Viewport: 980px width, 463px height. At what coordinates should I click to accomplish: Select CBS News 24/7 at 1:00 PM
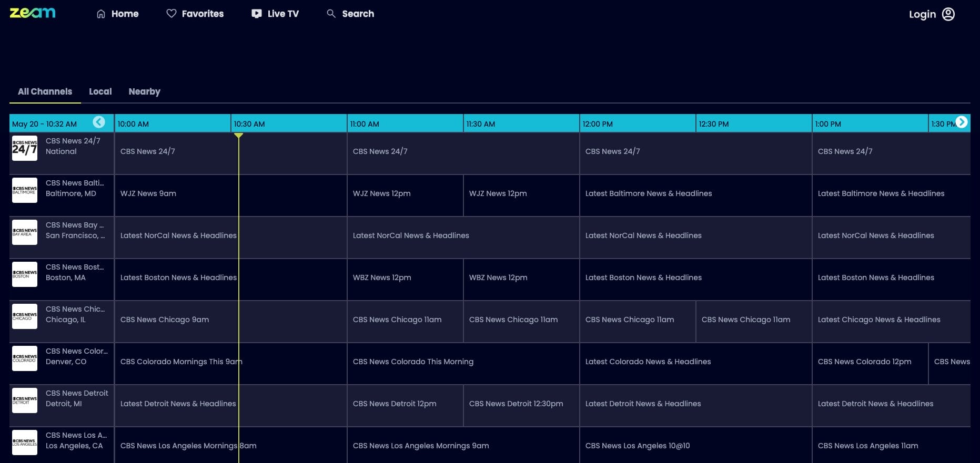coord(892,153)
